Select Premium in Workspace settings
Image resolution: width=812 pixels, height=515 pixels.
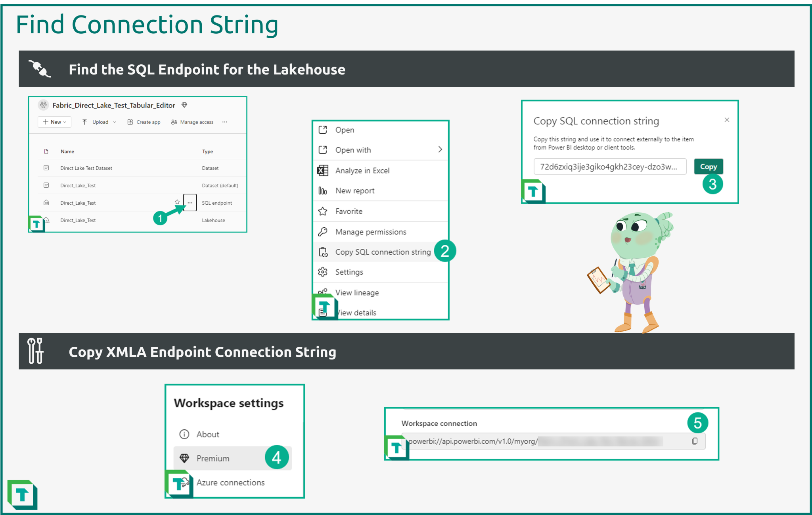pyautogui.click(x=213, y=458)
